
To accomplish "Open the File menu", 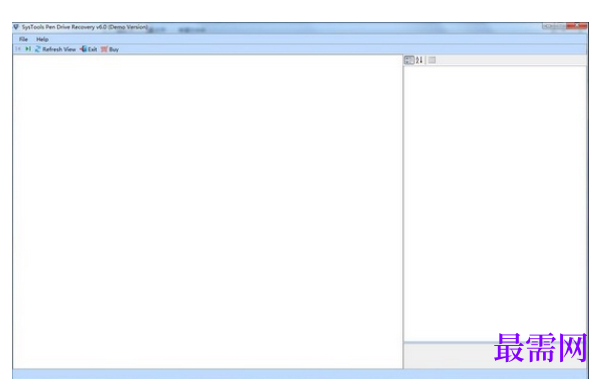I will click(23, 39).
